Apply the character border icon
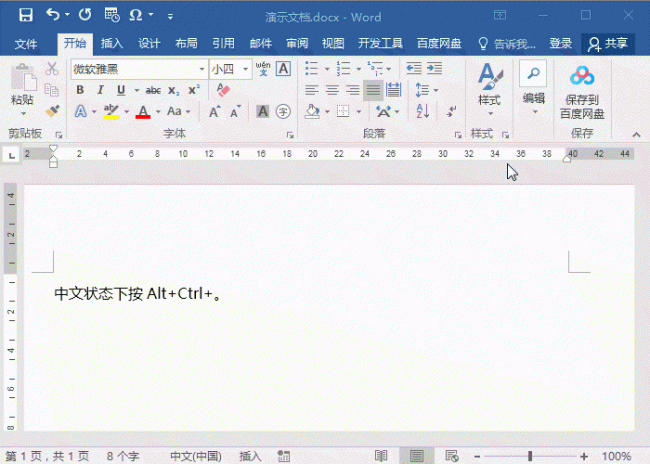The height and width of the screenshot is (464, 650). coord(284,69)
